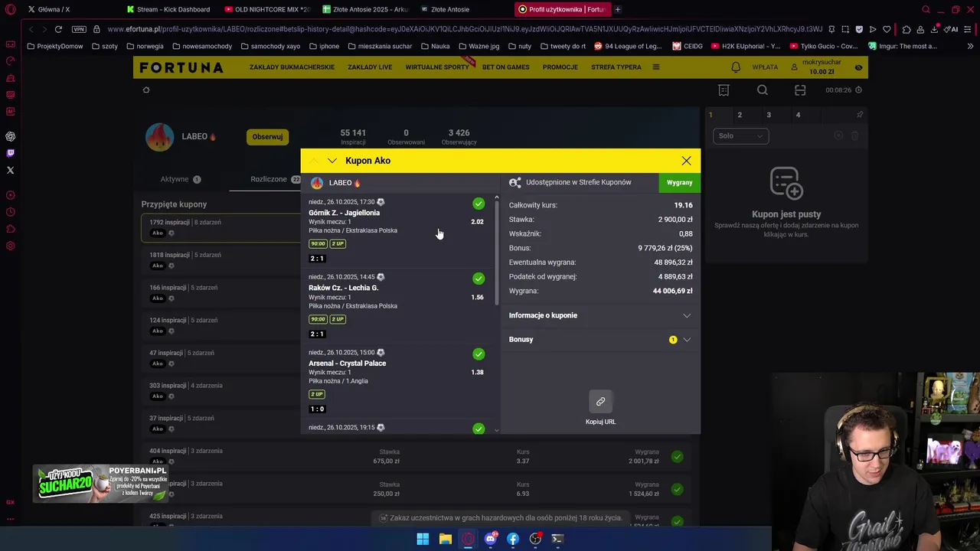Click the Górnik Z. - Jagiellonia match
The image size is (980, 551).
tap(344, 213)
